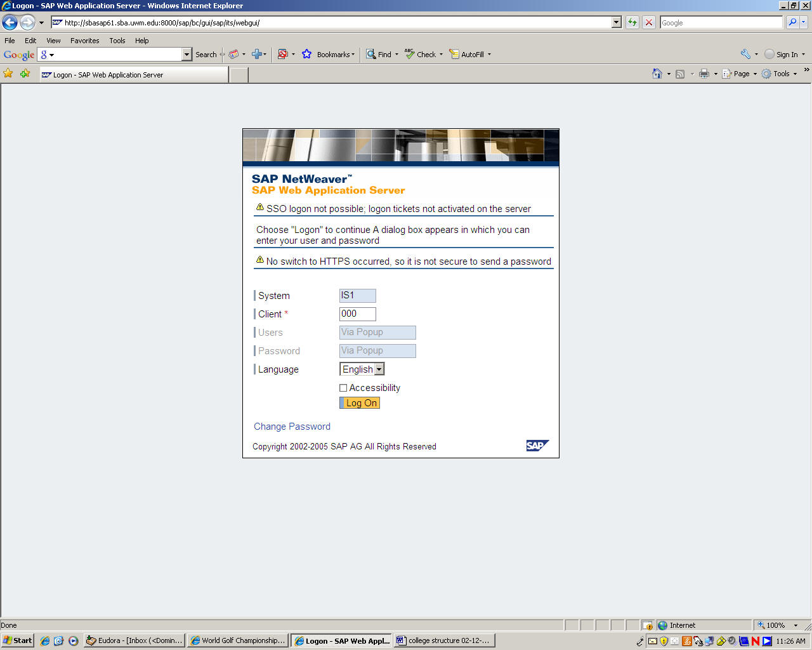
Task: Click the browser address bar URL
Action: [x=331, y=22]
